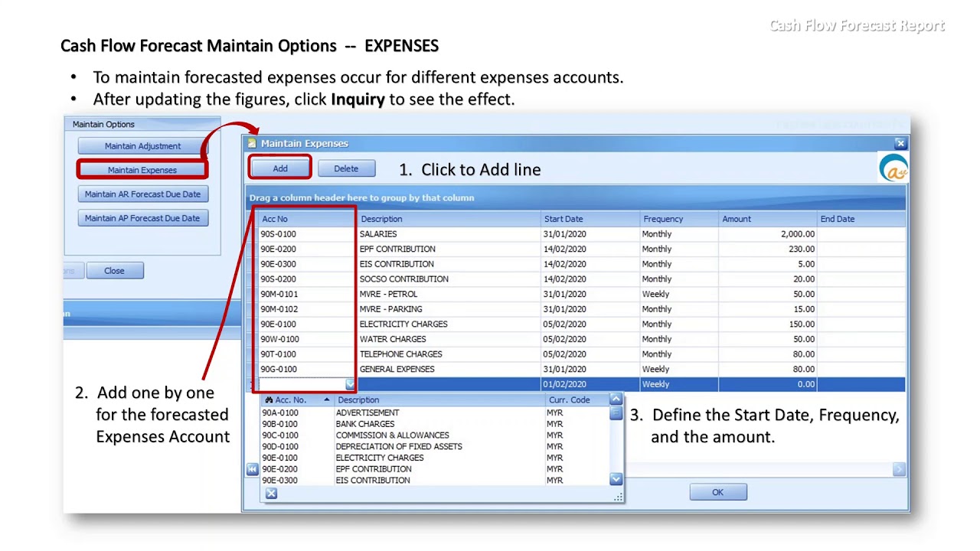Toggle sort arrow on Acc. No. lookup column
The height and width of the screenshot is (551, 980).
[x=326, y=400]
